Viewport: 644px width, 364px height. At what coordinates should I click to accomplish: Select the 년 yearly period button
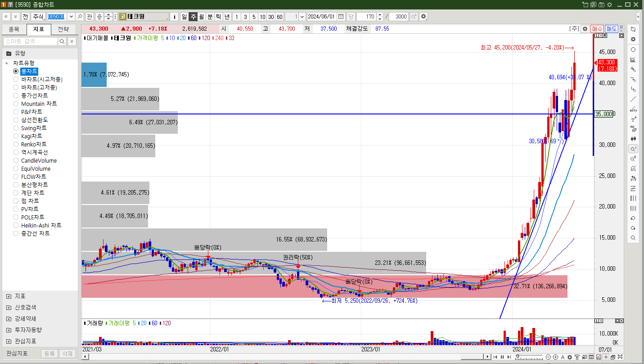coord(227,17)
